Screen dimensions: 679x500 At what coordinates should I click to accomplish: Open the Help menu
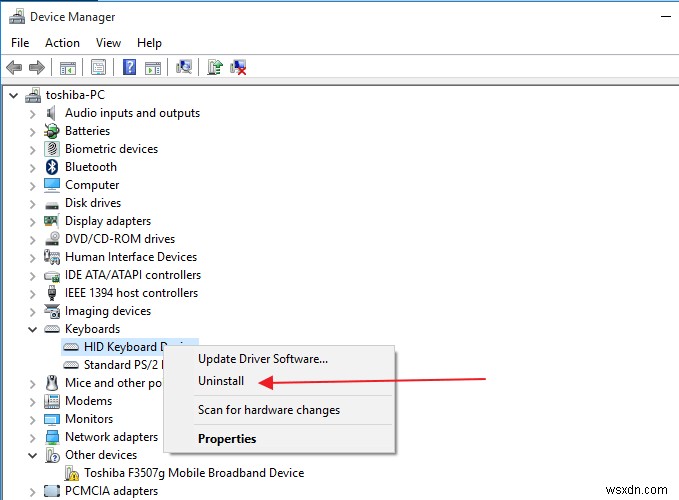(149, 43)
